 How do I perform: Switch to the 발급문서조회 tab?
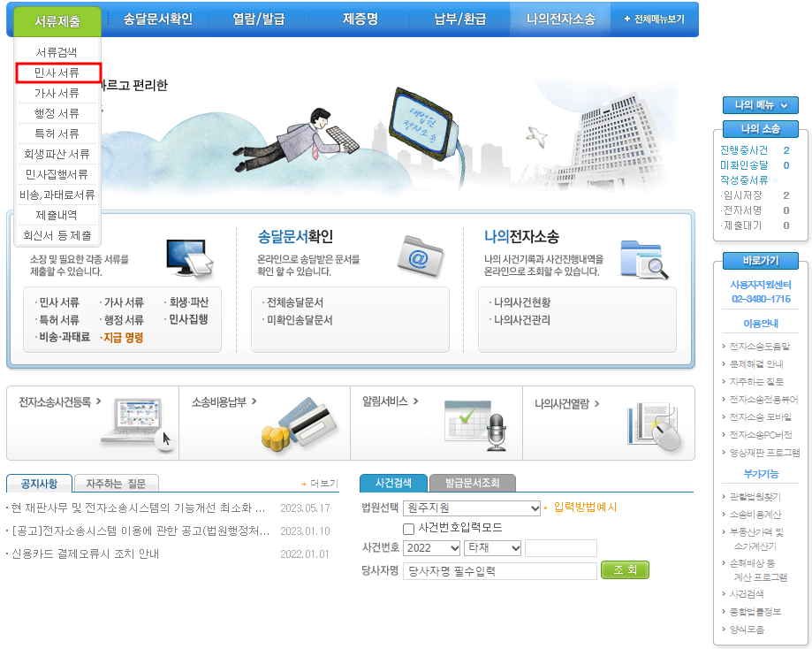click(473, 483)
